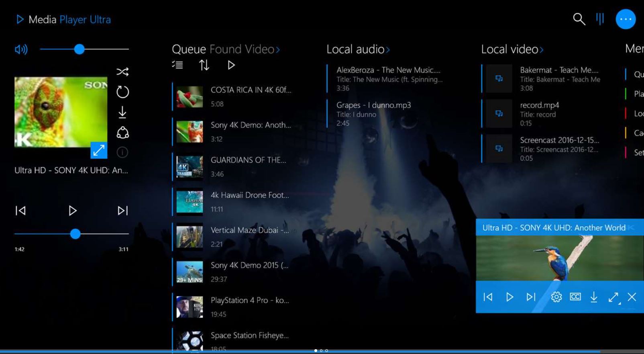Mute the volume speaker icon

pyautogui.click(x=21, y=49)
